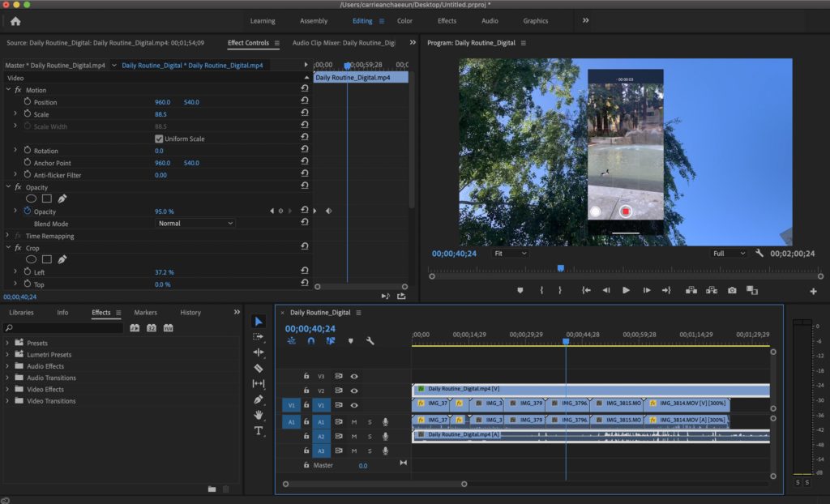The width and height of the screenshot is (830, 504).
Task: Click the Timeline timecode 00;00;40;24
Action: click(x=310, y=329)
